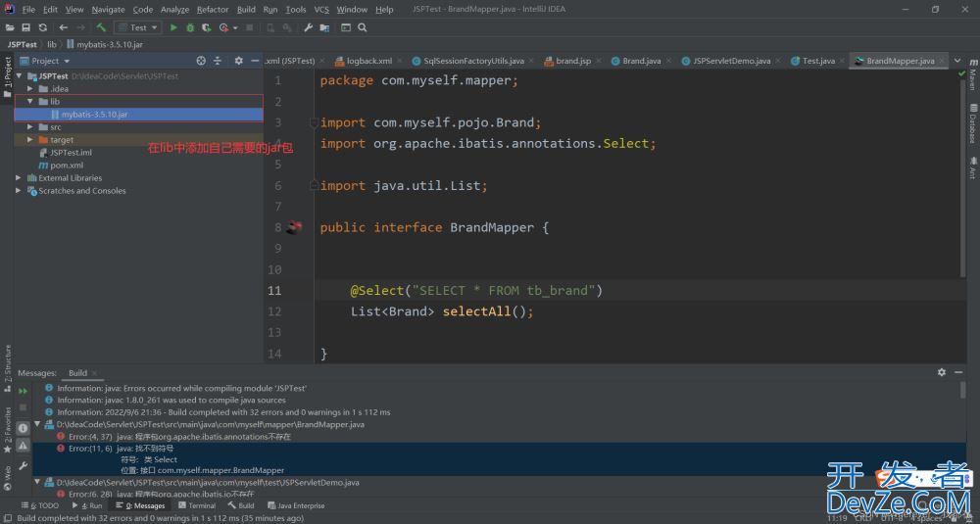Select pom.xml in the project tree
Viewport: 980px width, 524px height.
67,166
